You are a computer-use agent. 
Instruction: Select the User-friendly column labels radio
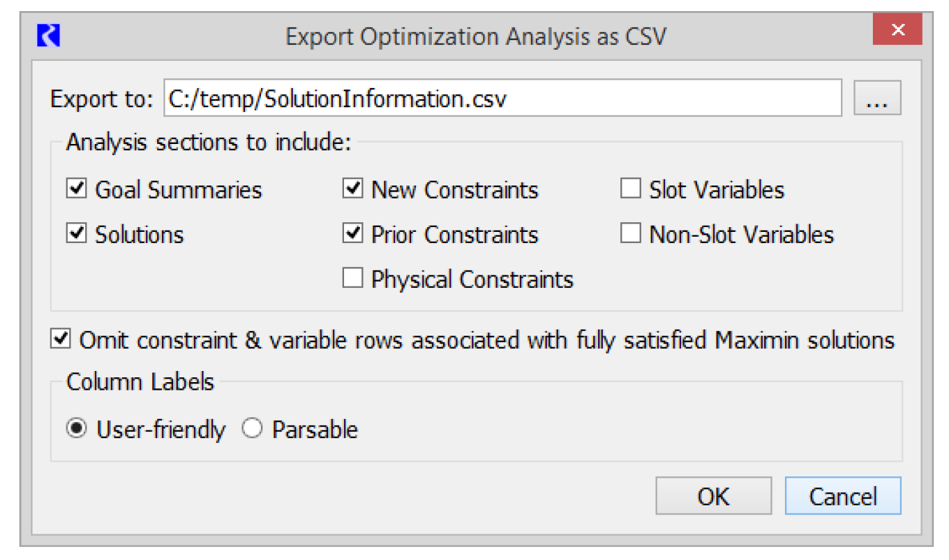pos(77,429)
